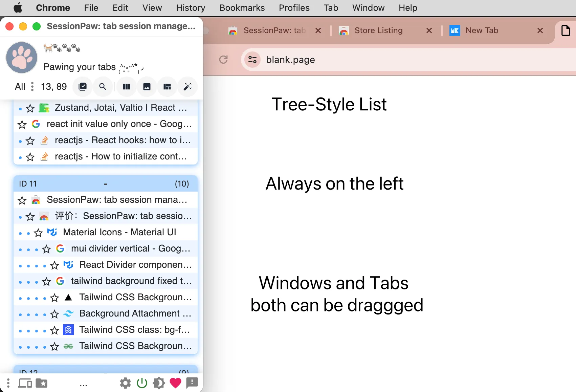
Task: Click the heart donate button
Action: 176,383
